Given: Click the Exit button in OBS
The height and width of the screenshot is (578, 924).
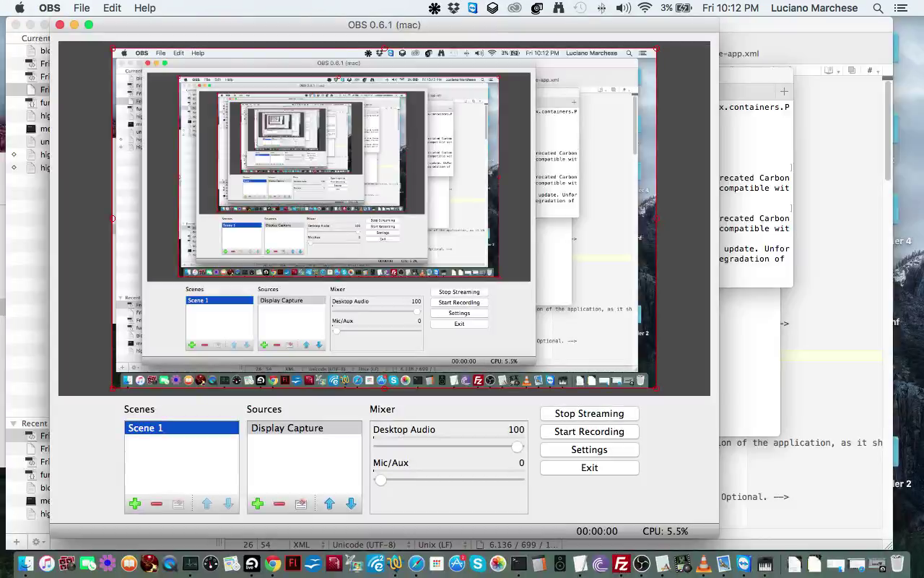Looking at the screenshot, I should 589,467.
